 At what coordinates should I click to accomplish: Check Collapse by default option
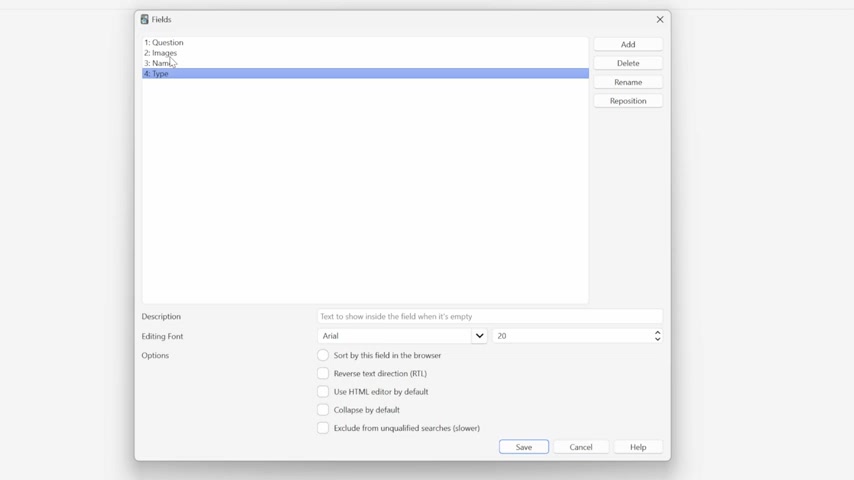pos(323,410)
